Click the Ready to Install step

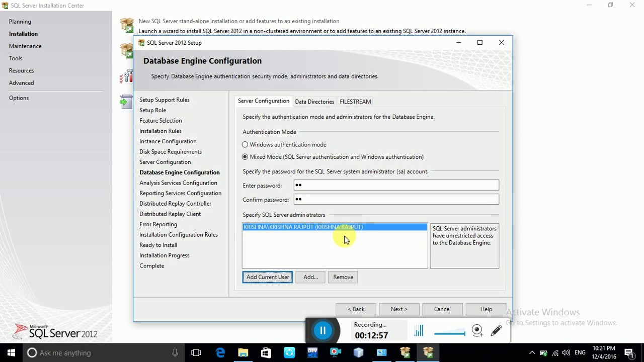pos(158,245)
